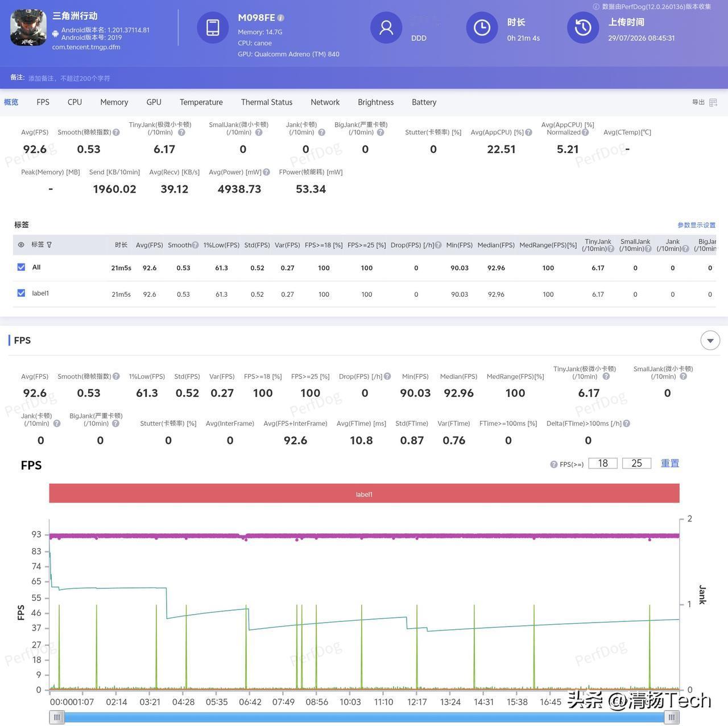Click the game app thumbnail icon
This screenshot has height=726, width=728.
coord(28,27)
